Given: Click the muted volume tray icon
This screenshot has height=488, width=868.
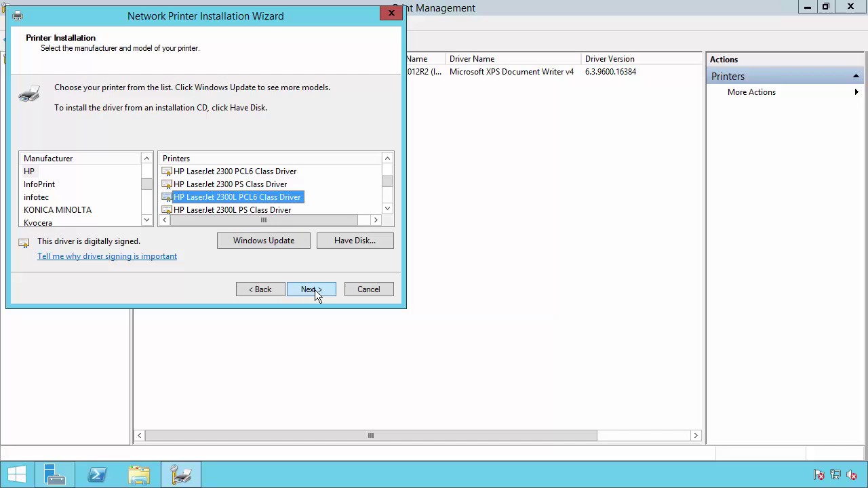Looking at the screenshot, I should pyautogui.click(x=852, y=475).
